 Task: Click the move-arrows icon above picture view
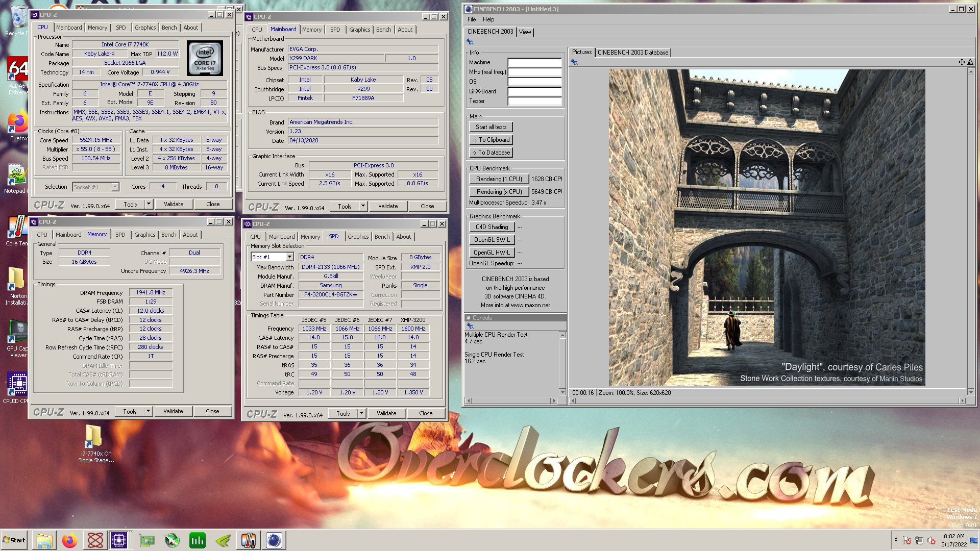coord(962,62)
